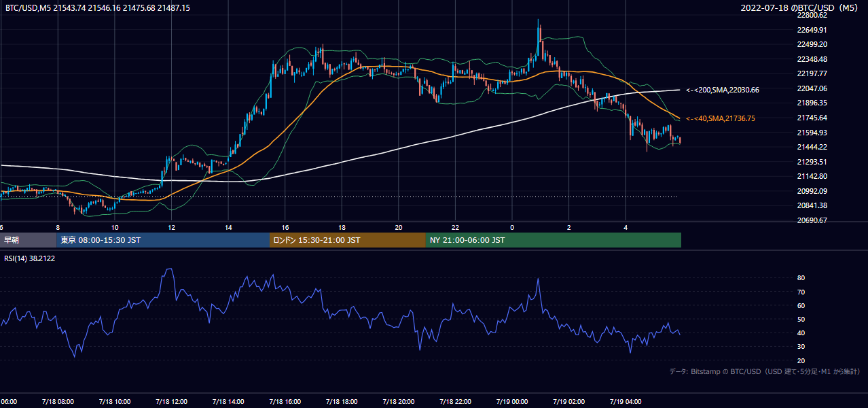
Task: Click price axis value 20841.38
Action: (x=812, y=205)
